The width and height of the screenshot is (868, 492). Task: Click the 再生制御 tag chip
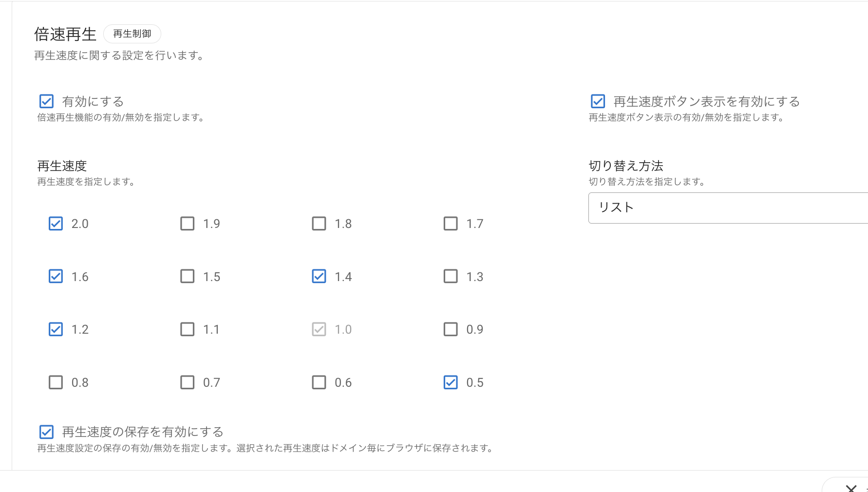click(x=132, y=34)
